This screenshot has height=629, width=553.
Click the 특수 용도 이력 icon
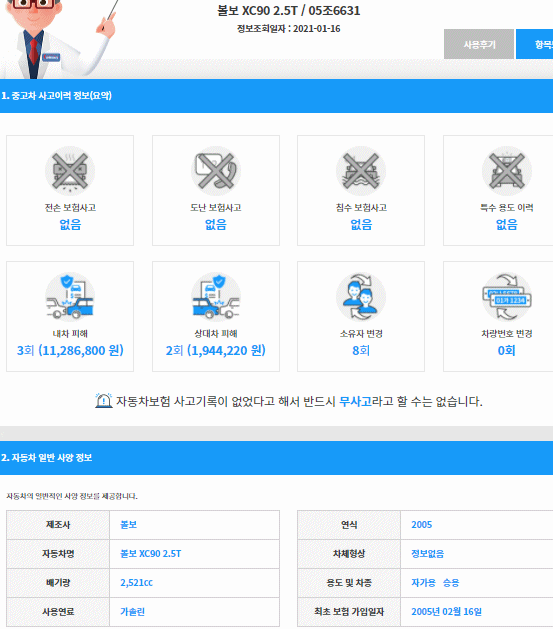coord(507,171)
